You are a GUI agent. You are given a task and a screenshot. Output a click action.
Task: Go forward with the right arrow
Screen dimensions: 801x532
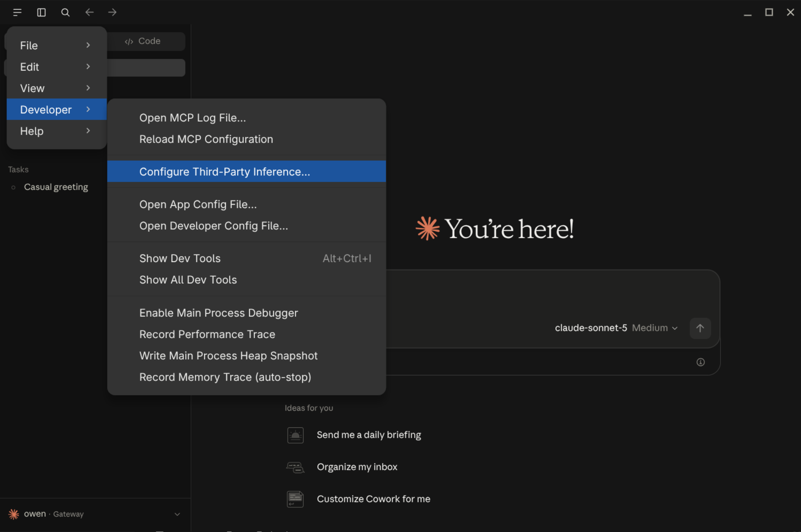point(112,13)
